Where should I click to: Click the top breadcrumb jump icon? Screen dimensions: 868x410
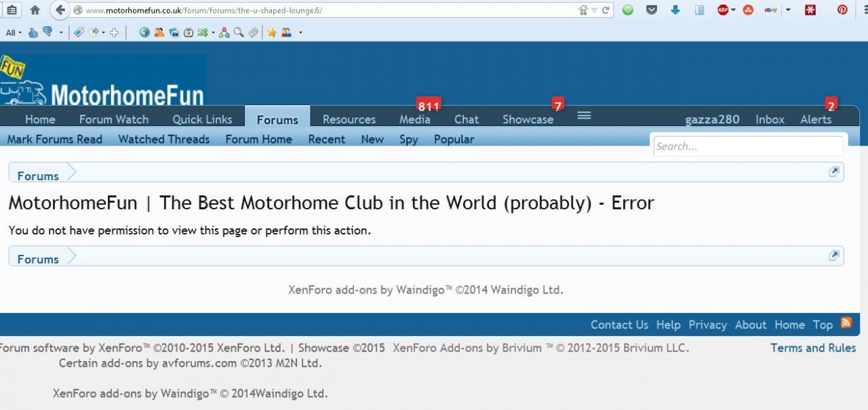[x=834, y=171]
